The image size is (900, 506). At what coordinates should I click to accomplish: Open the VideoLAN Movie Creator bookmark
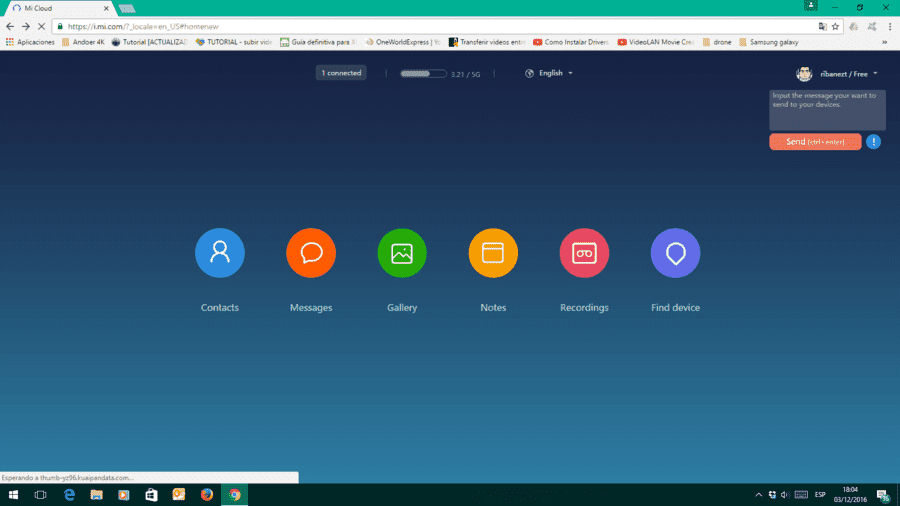pos(656,42)
